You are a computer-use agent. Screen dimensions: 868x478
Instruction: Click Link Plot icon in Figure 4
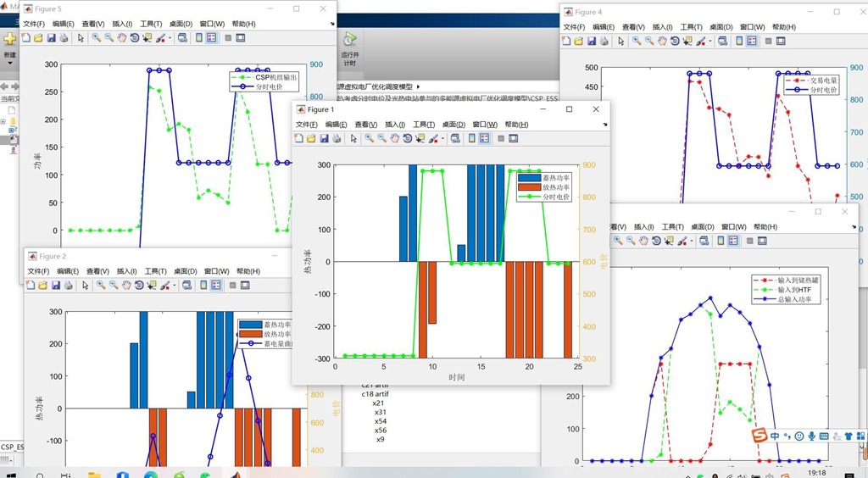pyautogui.click(x=722, y=41)
